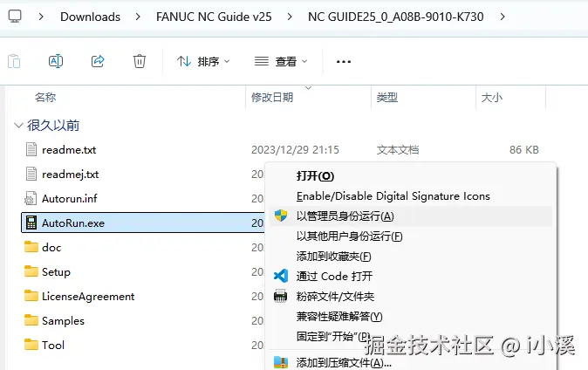
Task: Click the Samples folder icon
Action: 31,320
